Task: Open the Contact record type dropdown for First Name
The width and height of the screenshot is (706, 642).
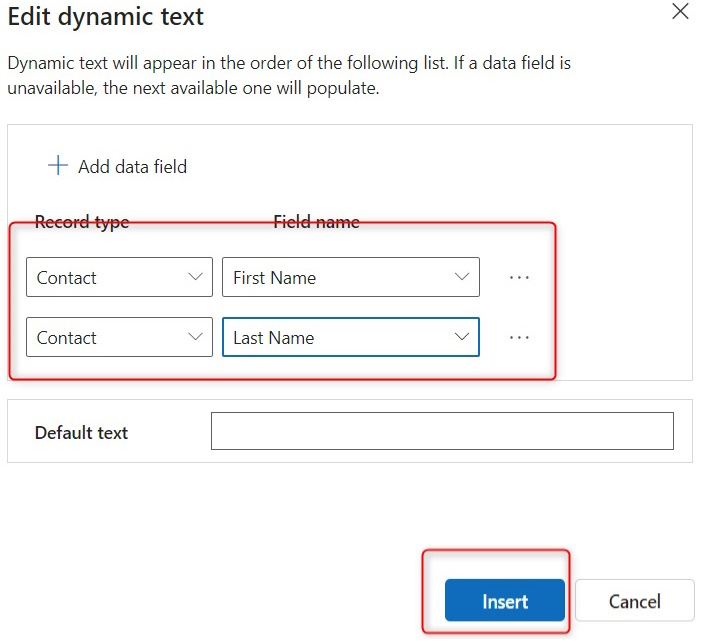Action: (x=119, y=277)
